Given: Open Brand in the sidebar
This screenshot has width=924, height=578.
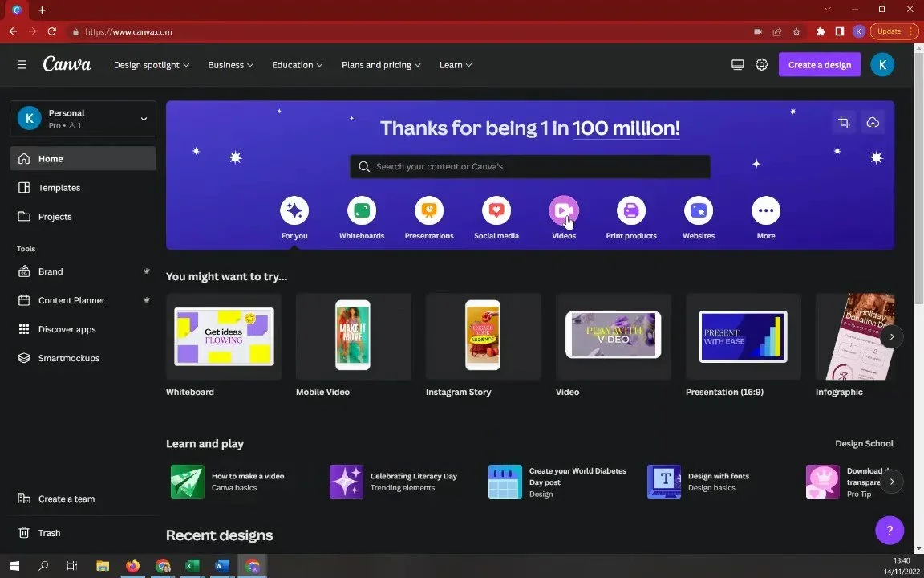Looking at the screenshot, I should click(x=83, y=271).
